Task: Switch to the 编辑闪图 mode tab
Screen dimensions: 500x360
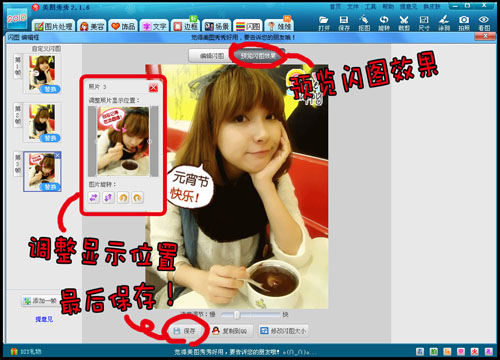Action: tap(211, 56)
